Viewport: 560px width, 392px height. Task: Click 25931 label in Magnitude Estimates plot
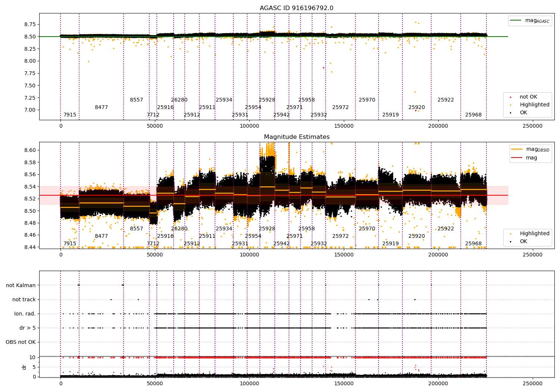(x=240, y=244)
